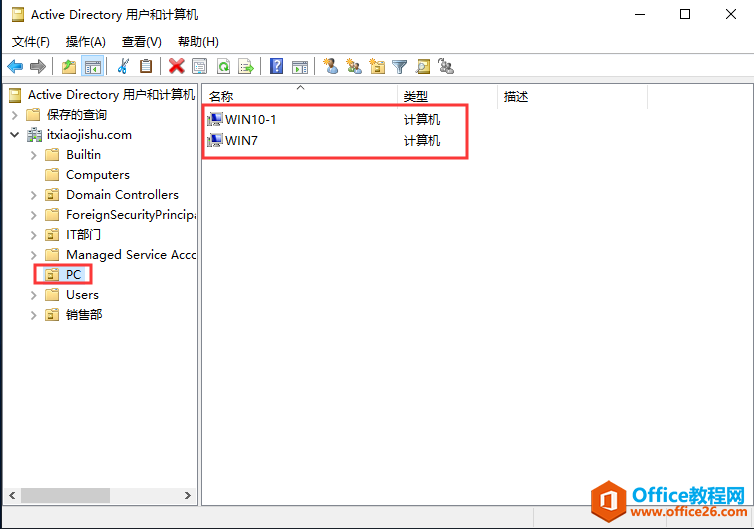Maximize the Active Directory window
This screenshot has height=529, width=754.
(x=685, y=14)
